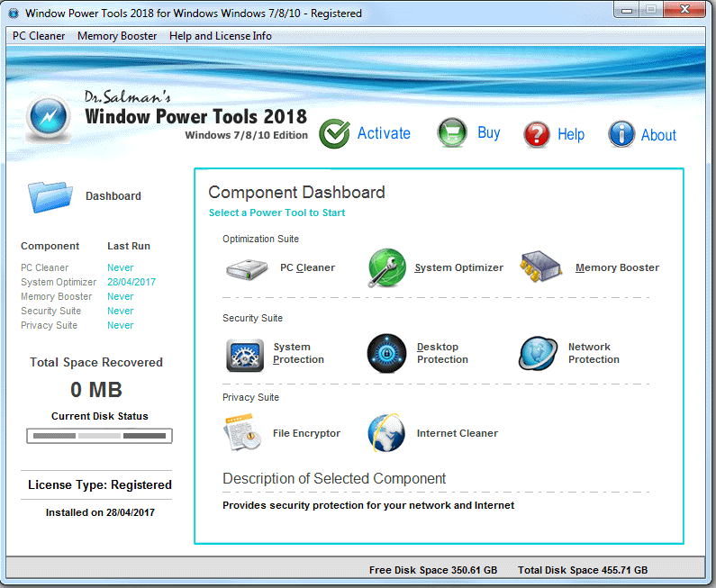This screenshot has width=716, height=588.
Task: Click the About link text
Action: point(658,135)
